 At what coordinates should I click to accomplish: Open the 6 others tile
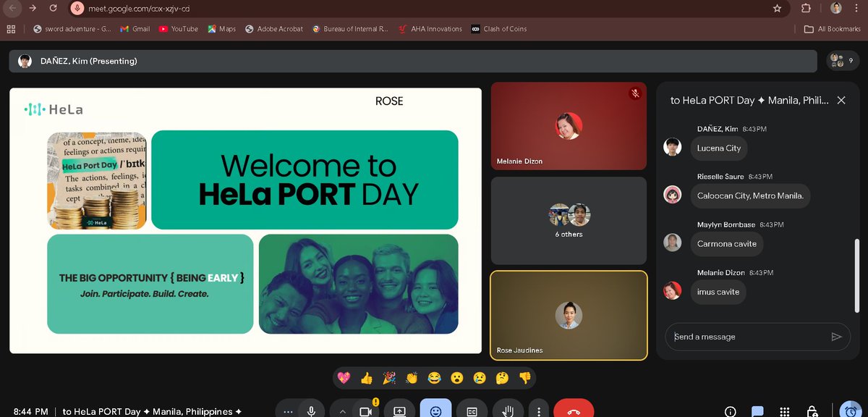tap(569, 221)
